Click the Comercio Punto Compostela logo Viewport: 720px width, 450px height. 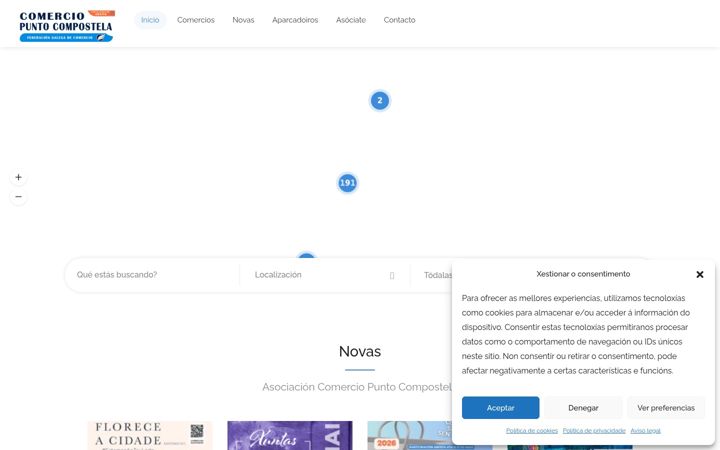[x=67, y=26]
